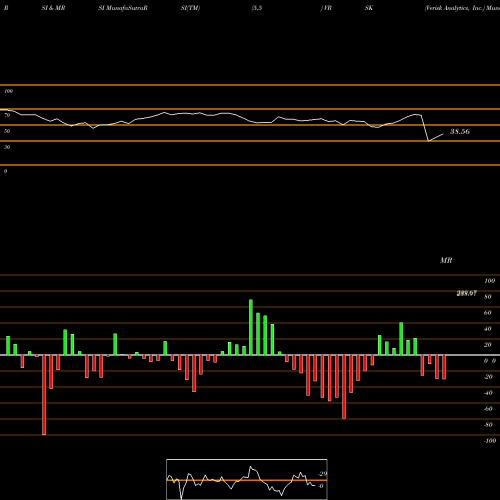Click the -20 label on MR axis
Viewport: 500px width, 500px height.
pos(488,377)
